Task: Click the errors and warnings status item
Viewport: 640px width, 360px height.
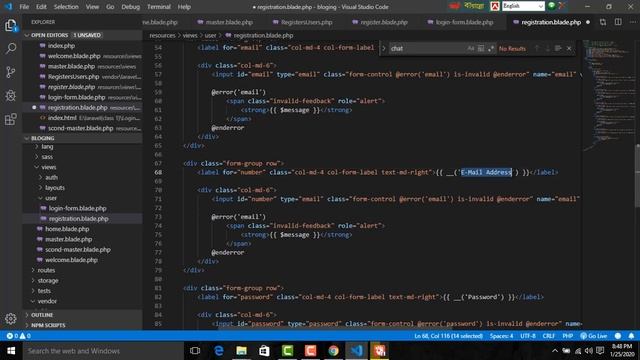Action: click(x=18, y=336)
